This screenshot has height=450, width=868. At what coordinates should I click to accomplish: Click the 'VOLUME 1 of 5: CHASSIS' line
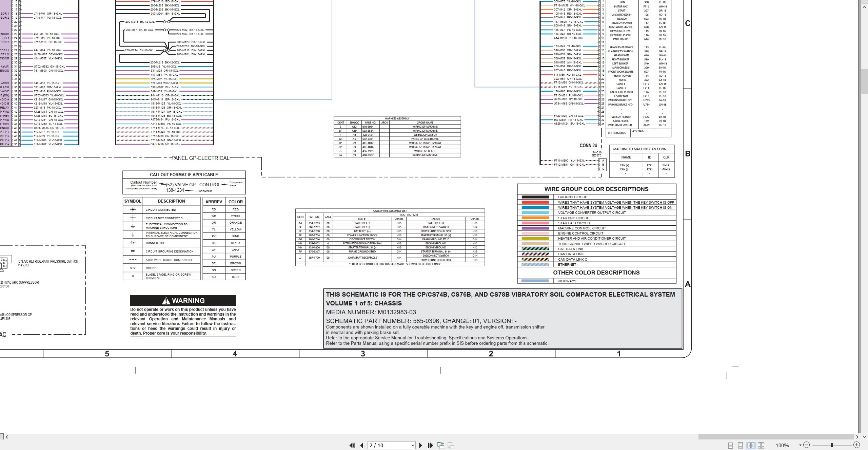click(364, 303)
